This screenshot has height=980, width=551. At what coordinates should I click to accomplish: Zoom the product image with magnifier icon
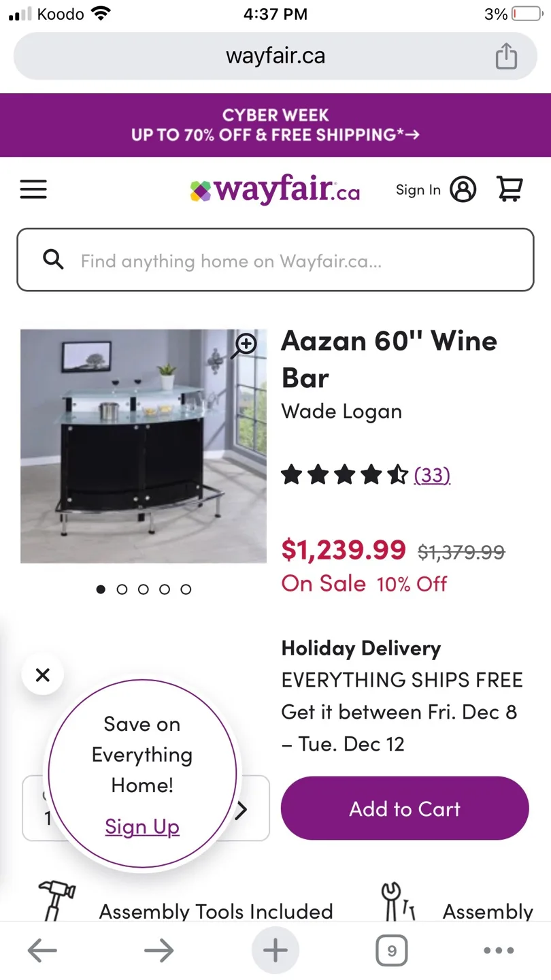244,345
